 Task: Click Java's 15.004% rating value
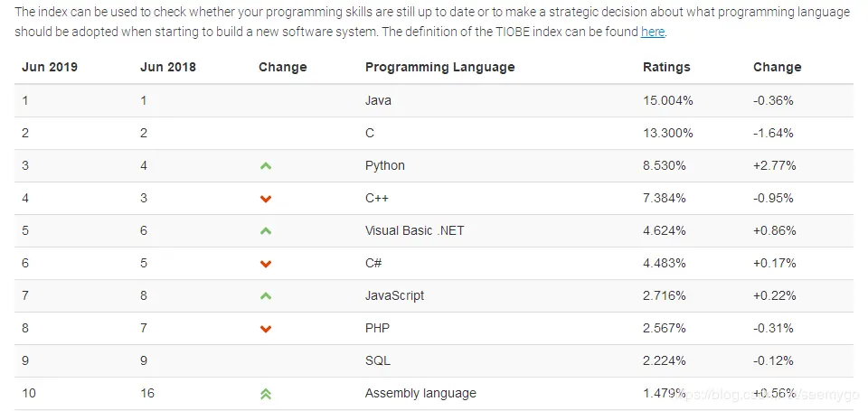[668, 100]
